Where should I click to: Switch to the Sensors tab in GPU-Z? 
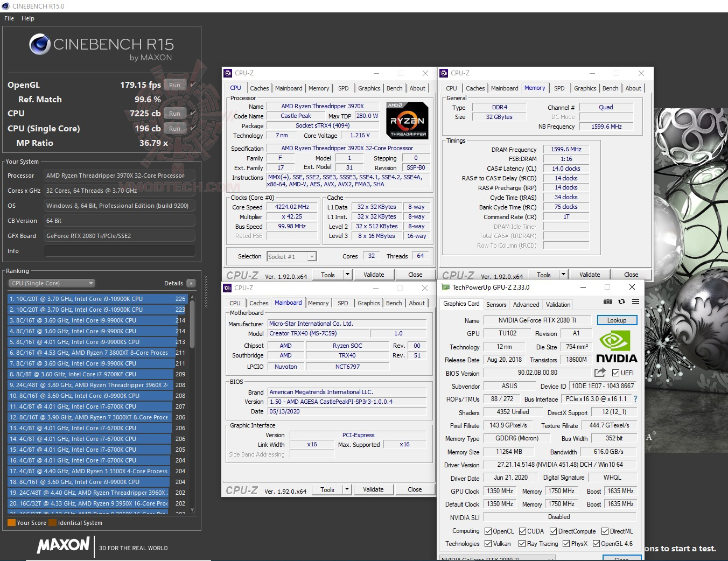pyautogui.click(x=496, y=304)
